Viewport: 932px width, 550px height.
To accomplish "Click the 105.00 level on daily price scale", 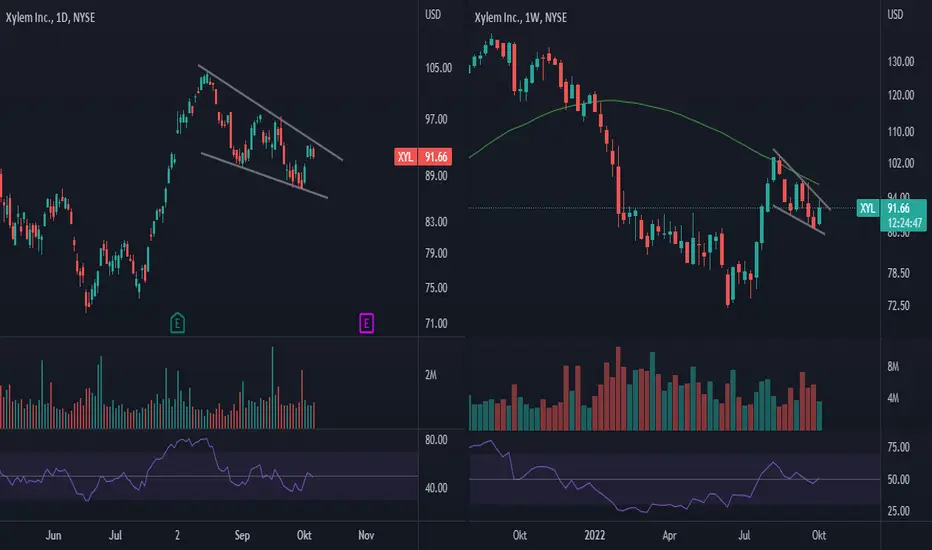I will point(439,68).
